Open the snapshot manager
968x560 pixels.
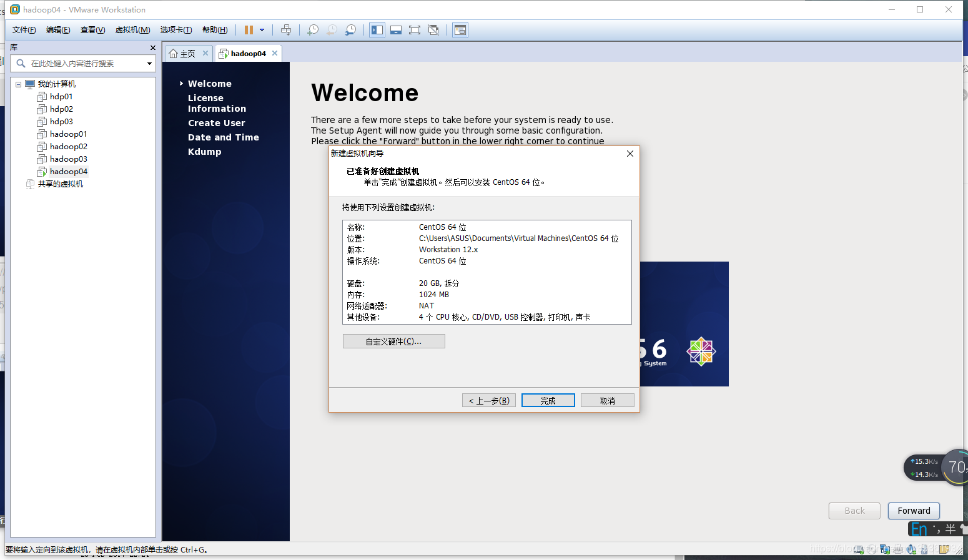pos(350,30)
